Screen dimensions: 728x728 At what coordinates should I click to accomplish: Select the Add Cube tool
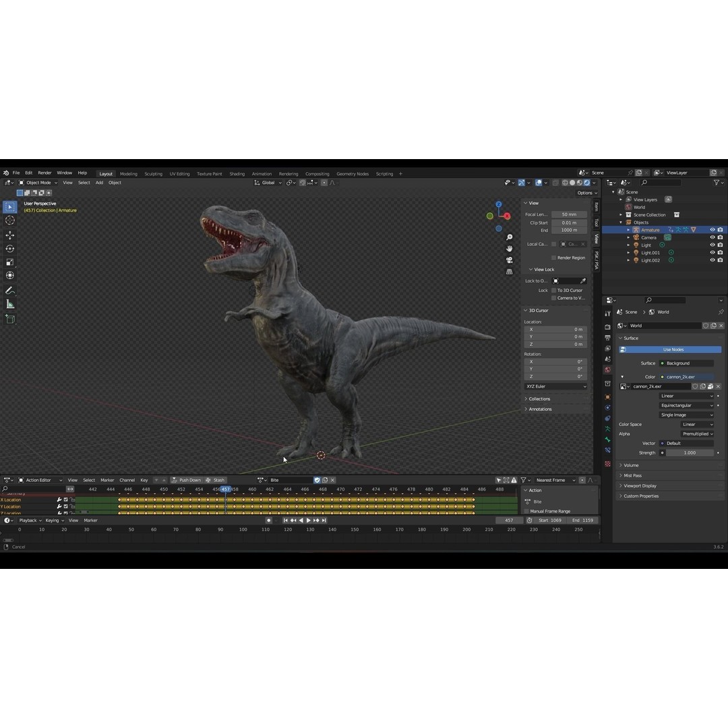tap(9, 319)
